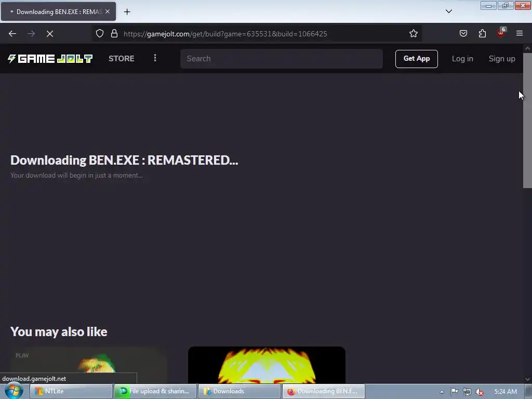Viewport: 532px width, 399px height.
Task: Go back using the browser back arrow
Action: coord(12,34)
